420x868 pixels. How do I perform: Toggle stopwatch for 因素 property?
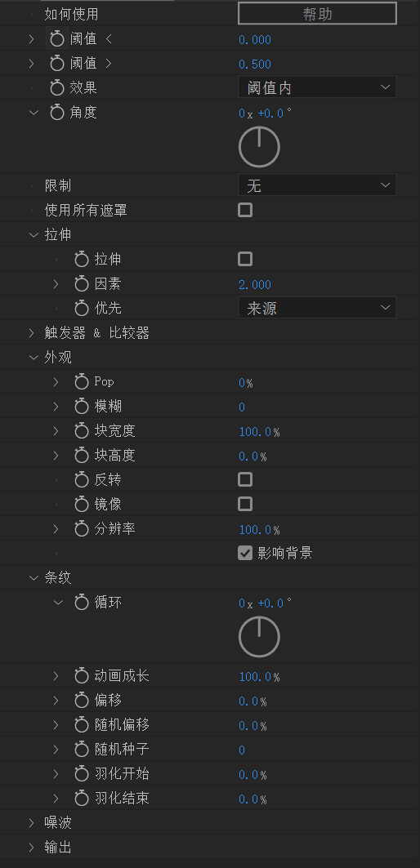(x=82, y=284)
